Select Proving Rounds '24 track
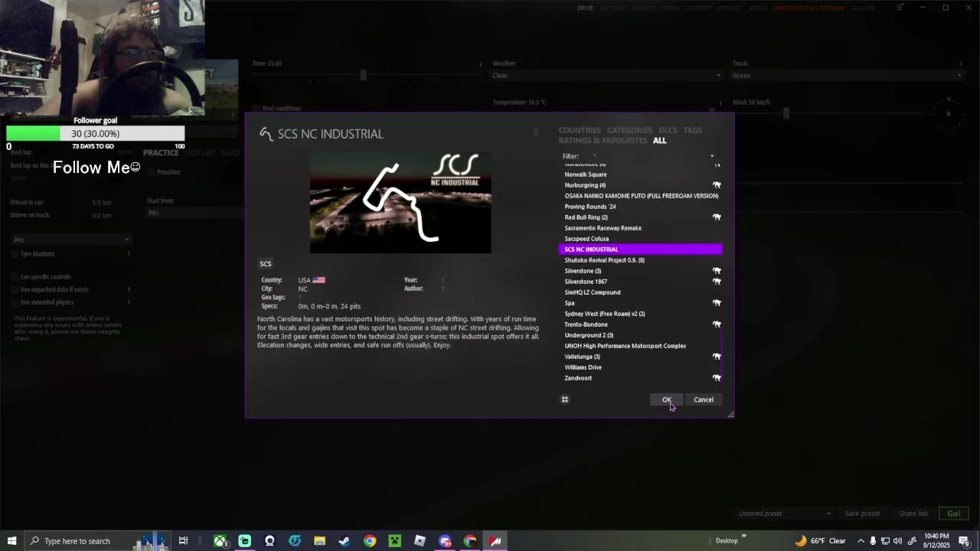This screenshot has height=551, width=980. [590, 207]
